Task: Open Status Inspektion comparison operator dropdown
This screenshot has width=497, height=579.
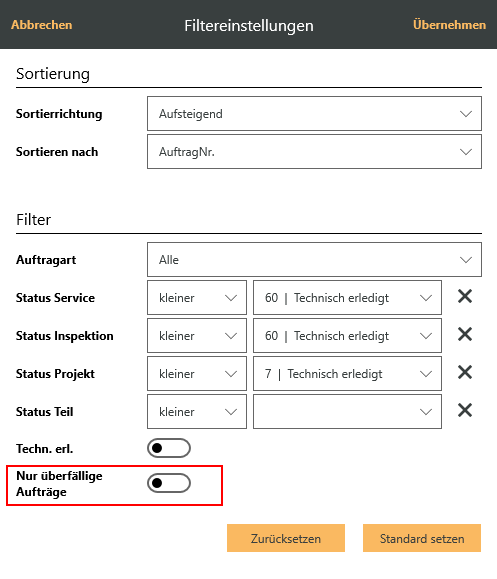Action: click(197, 336)
